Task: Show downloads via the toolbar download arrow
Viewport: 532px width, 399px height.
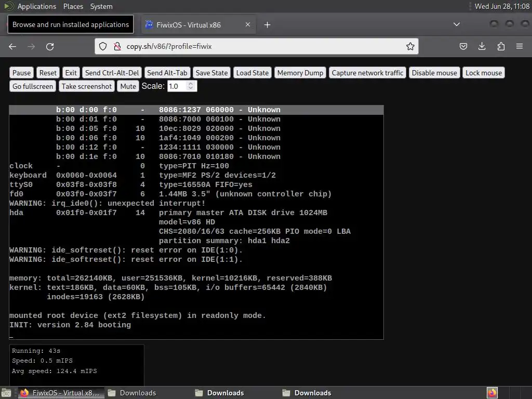Action: pos(482,46)
